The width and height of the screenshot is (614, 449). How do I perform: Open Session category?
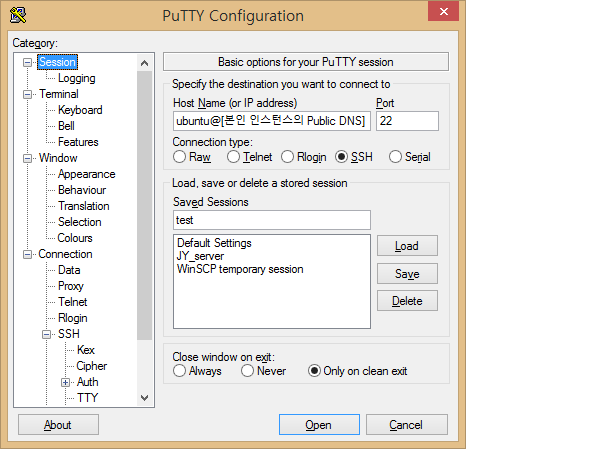pyautogui.click(x=57, y=62)
